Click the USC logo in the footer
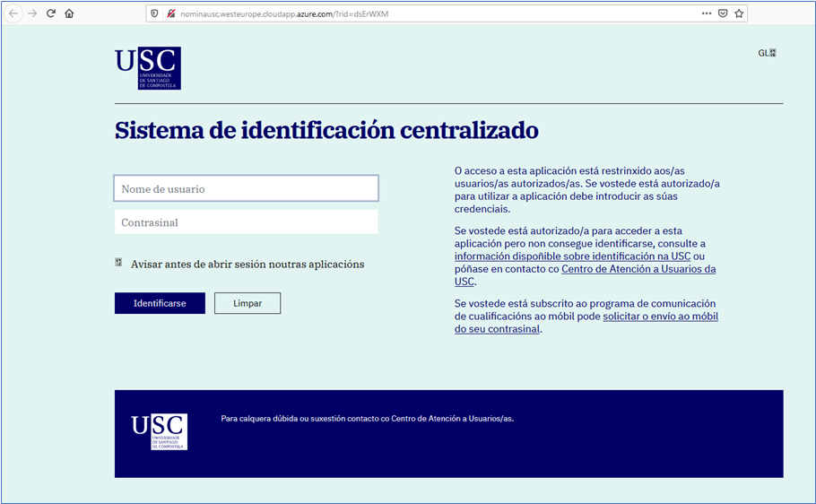 click(159, 431)
